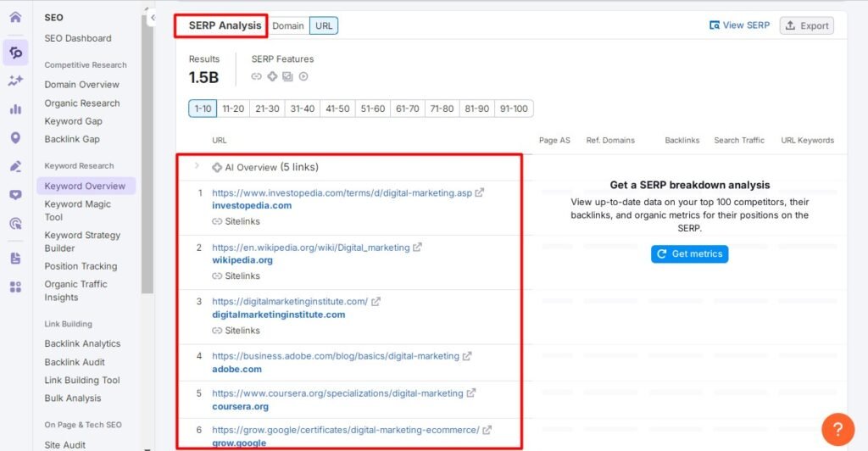This screenshot has width=868, height=451.
Task: Open Position Tracking in sidebar
Action: pyautogui.click(x=81, y=266)
